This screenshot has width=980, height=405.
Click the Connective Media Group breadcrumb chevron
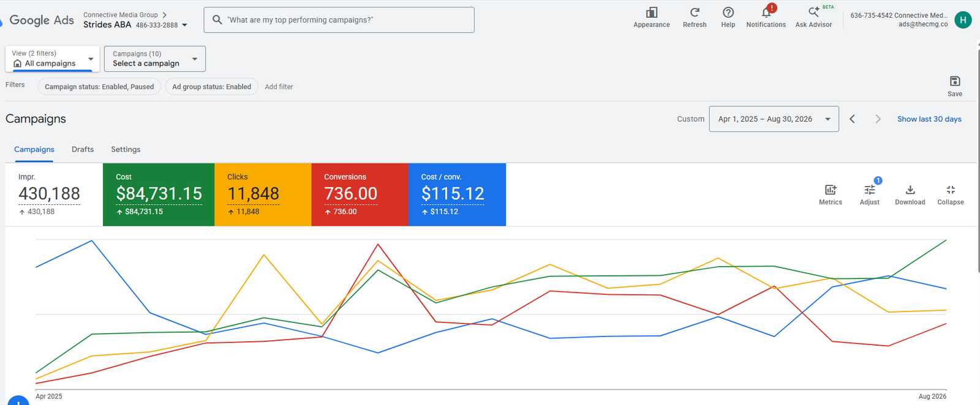[165, 15]
